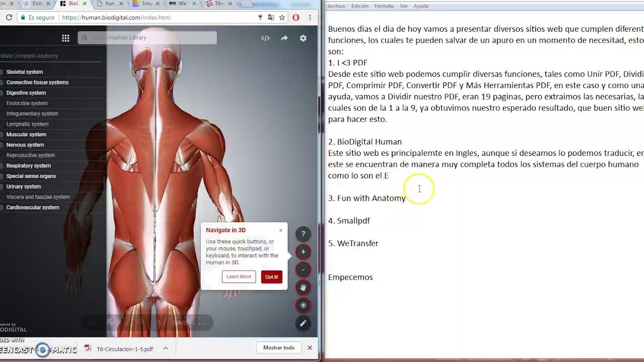The width and height of the screenshot is (644, 362).
Task: Click the 'Empecemos' line in the editor
Action: (x=350, y=277)
